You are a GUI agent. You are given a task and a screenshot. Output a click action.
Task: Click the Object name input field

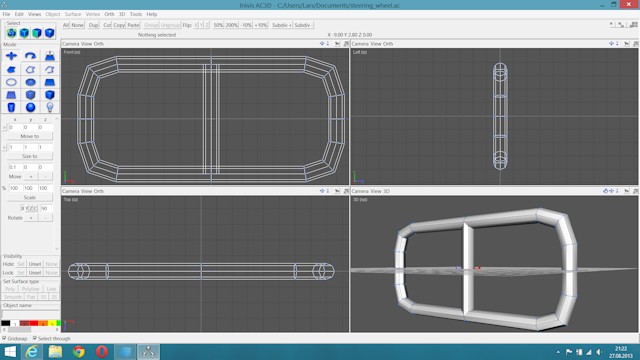click(x=31, y=314)
